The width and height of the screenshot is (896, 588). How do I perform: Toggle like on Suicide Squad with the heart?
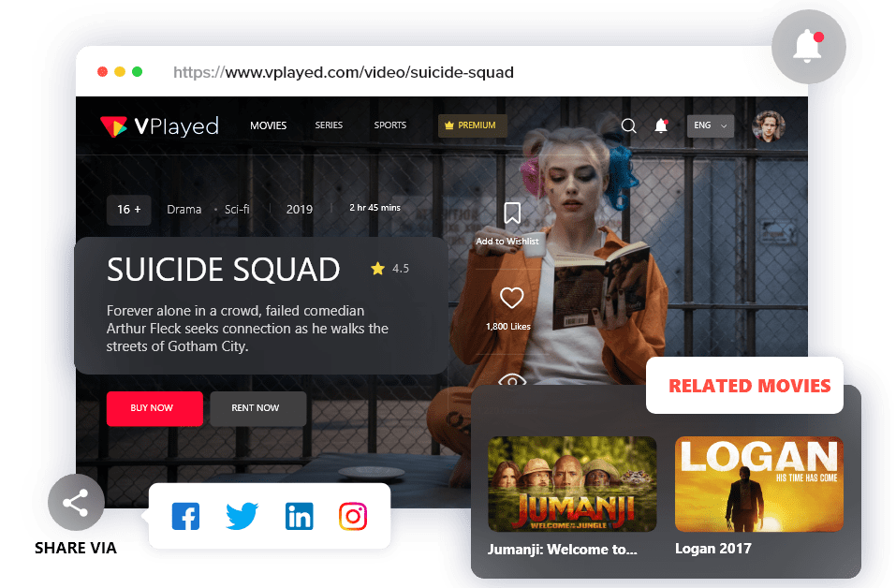click(x=511, y=298)
